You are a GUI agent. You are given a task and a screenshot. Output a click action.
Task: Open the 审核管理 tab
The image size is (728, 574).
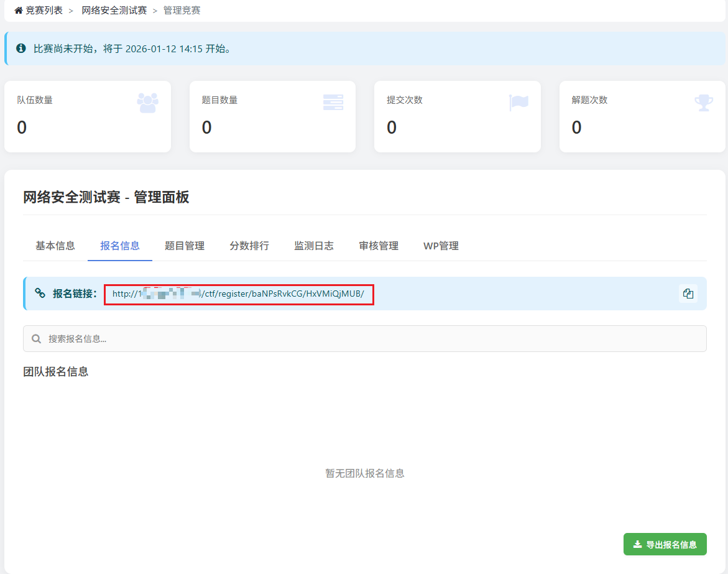pyautogui.click(x=379, y=246)
